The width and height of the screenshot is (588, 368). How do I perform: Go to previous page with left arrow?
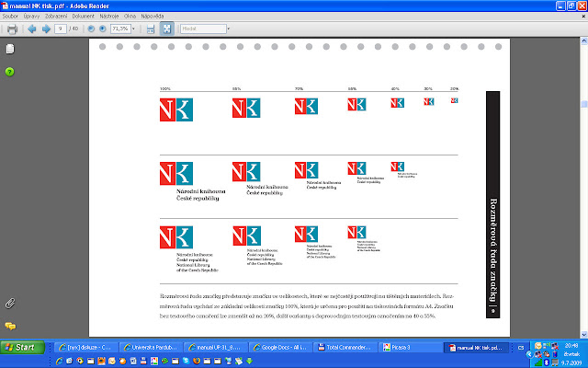tap(32, 29)
